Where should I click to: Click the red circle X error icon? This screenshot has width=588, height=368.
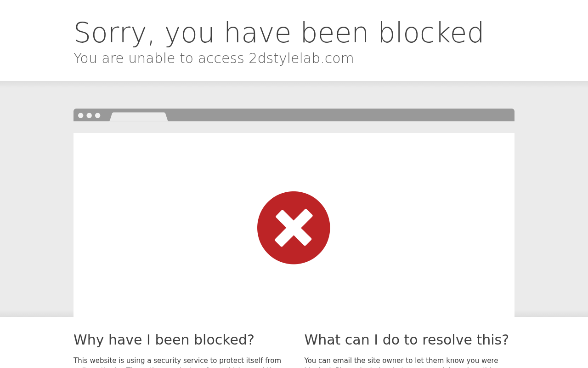[294, 228]
